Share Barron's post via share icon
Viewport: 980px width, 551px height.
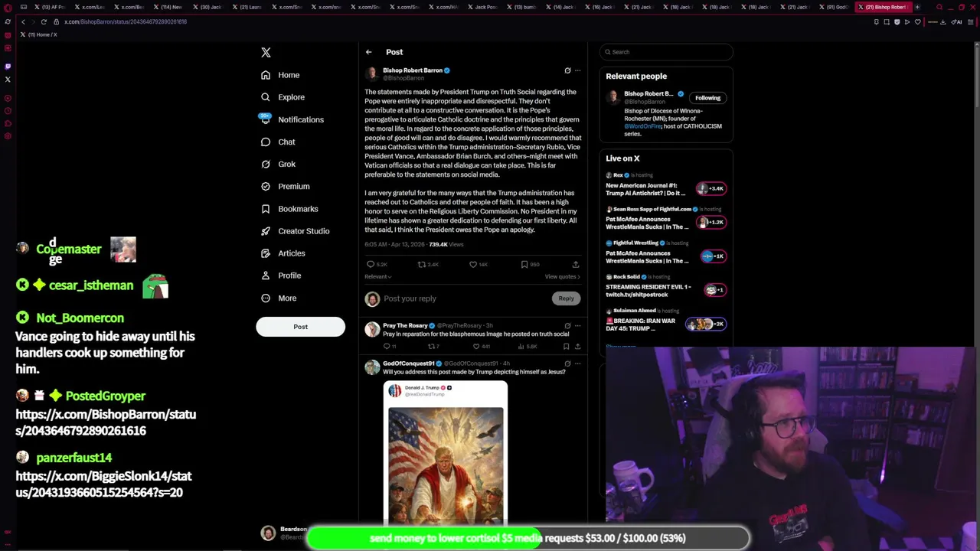click(x=576, y=265)
